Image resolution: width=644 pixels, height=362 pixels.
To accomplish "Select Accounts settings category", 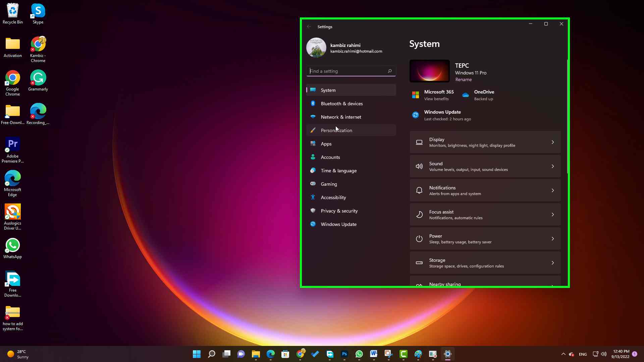I will point(330,157).
